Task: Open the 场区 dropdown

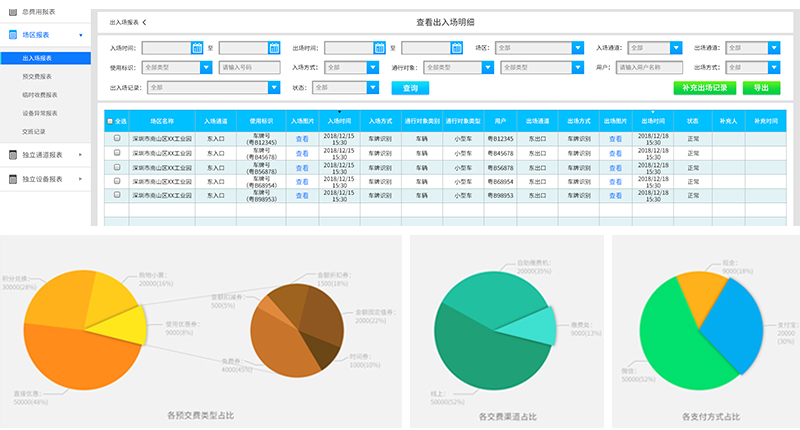Action: pyautogui.click(x=577, y=47)
